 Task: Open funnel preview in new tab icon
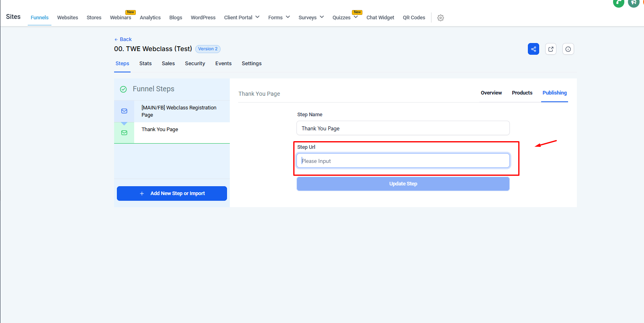pyautogui.click(x=551, y=49)
